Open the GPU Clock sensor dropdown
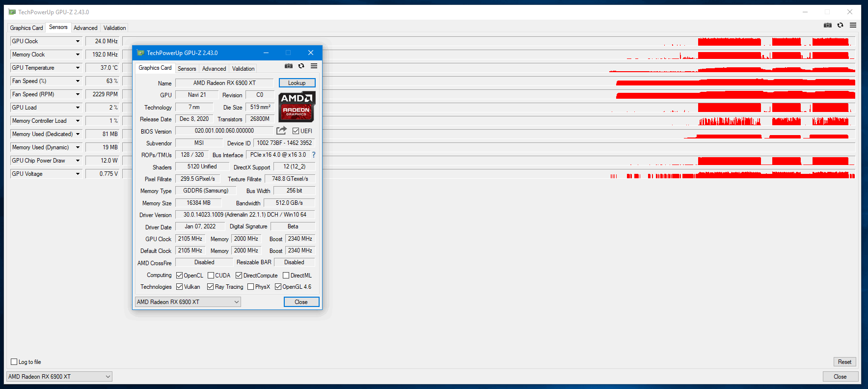The image size is (868, 389). [x=78, y=41]
